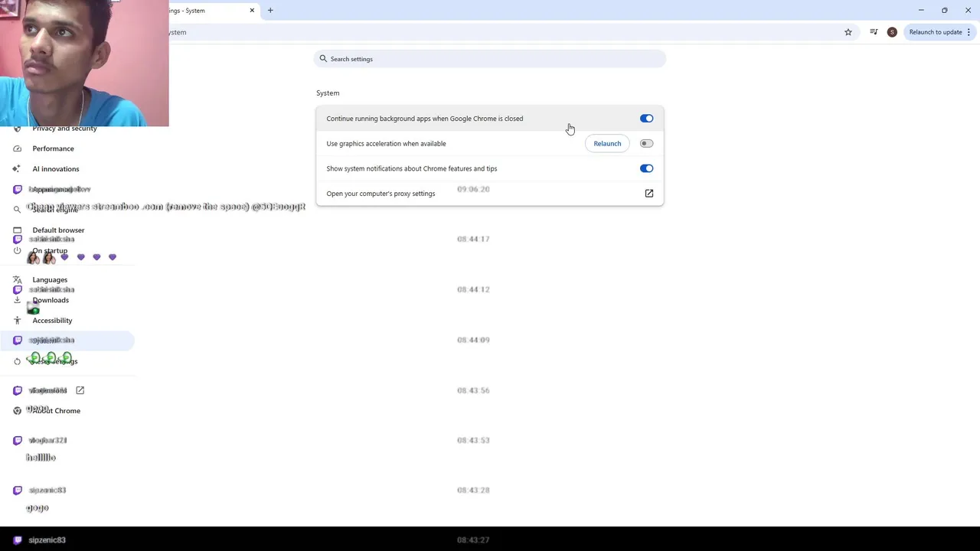Select the Settings - System browser tab

pos(207,11)
